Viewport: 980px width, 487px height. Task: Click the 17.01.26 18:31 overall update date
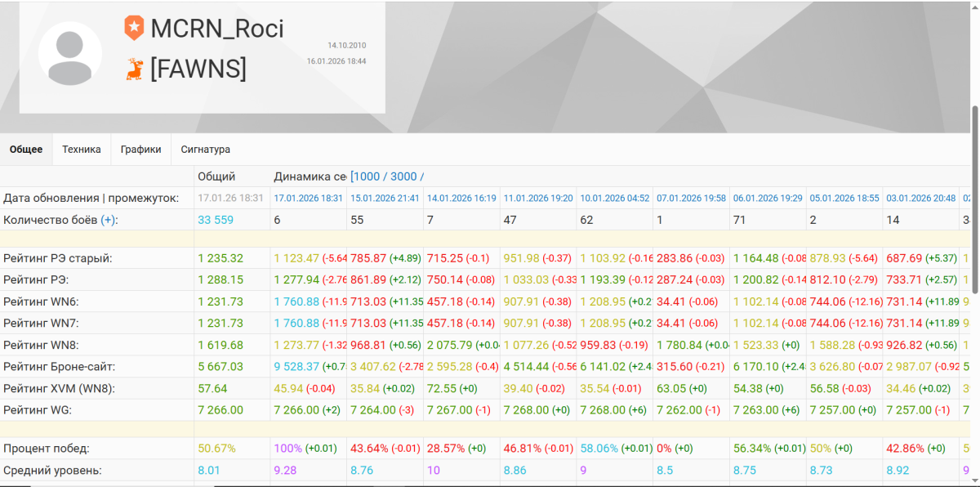[x=231, y=199]
